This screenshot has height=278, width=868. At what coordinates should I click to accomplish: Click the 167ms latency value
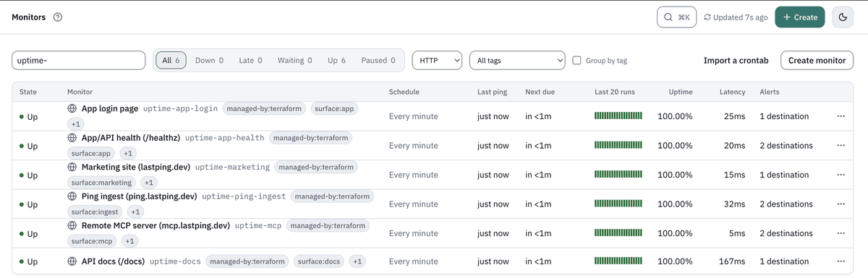[x=731, y=261]
